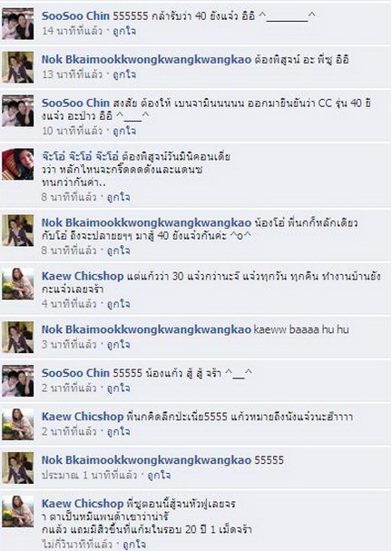Click Nok's avatar next to the '55555' comment

18,467
